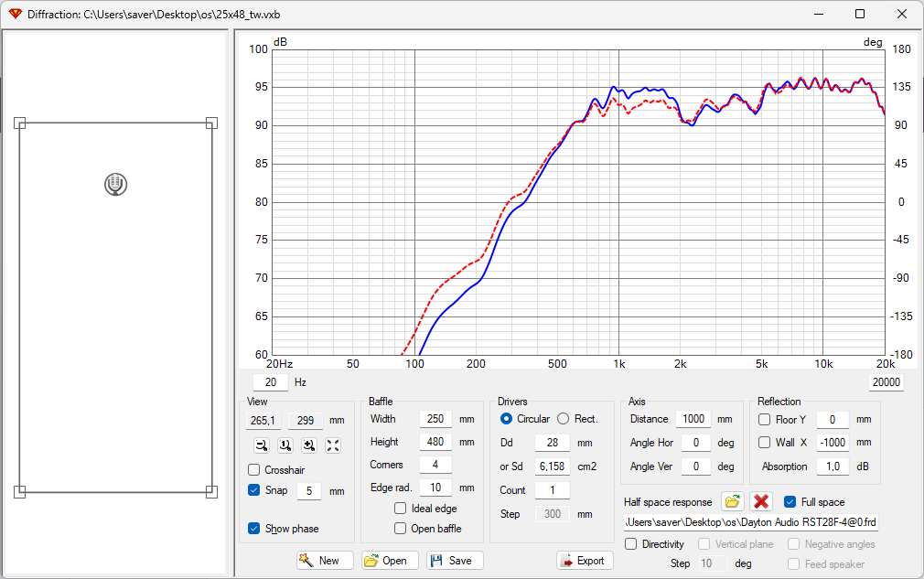Minimize the Diffraction window

click(819, 14)
